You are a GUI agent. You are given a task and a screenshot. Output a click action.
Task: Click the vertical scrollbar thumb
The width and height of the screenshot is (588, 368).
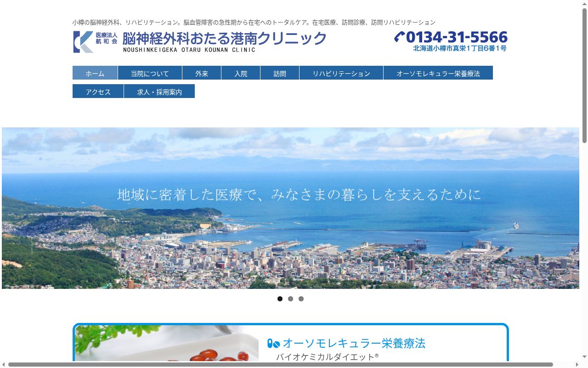coord(584,76)
